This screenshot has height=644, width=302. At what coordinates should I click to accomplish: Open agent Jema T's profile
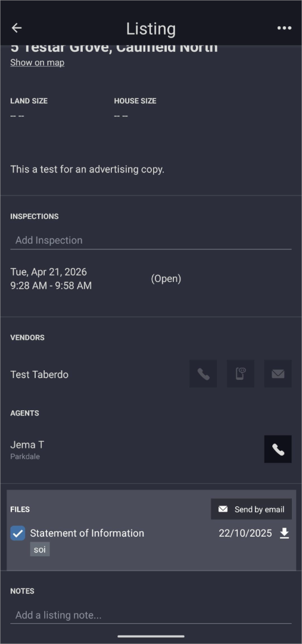(27, 450)
